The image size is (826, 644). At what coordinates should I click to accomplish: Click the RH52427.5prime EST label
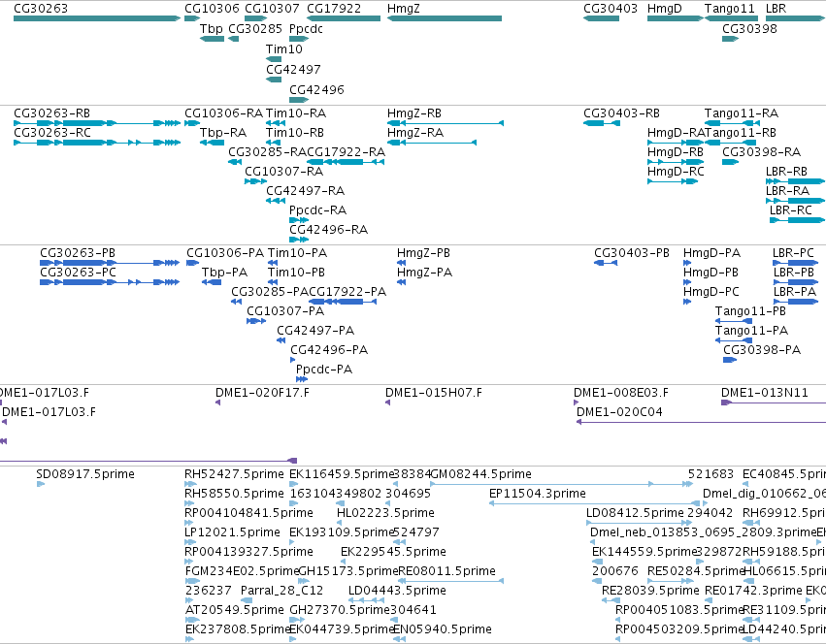[x=234, y=474]
